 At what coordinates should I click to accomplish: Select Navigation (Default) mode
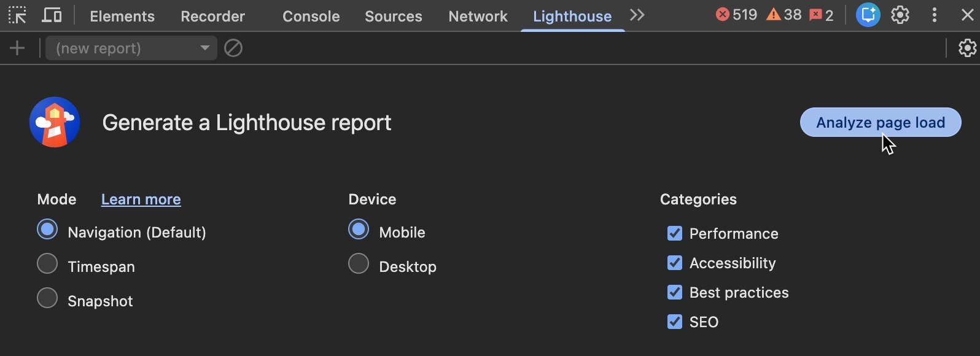pyautogui.click(x=47, y=230)
